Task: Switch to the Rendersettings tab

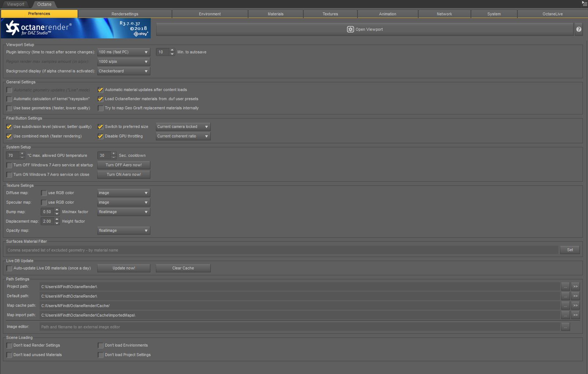Action: 125,14
